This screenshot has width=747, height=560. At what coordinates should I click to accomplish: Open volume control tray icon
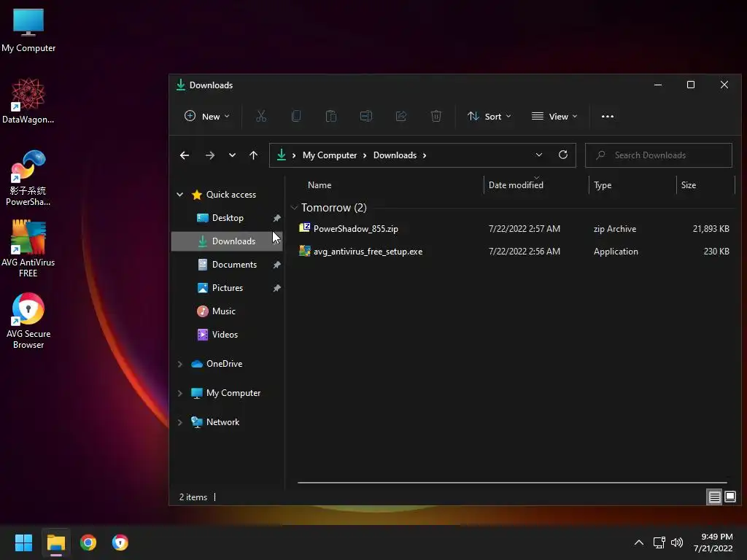(x=676, y=542)
